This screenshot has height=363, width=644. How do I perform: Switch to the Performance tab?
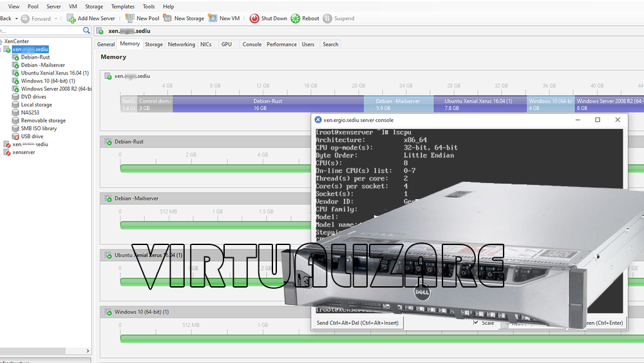(x=281, y=44)
